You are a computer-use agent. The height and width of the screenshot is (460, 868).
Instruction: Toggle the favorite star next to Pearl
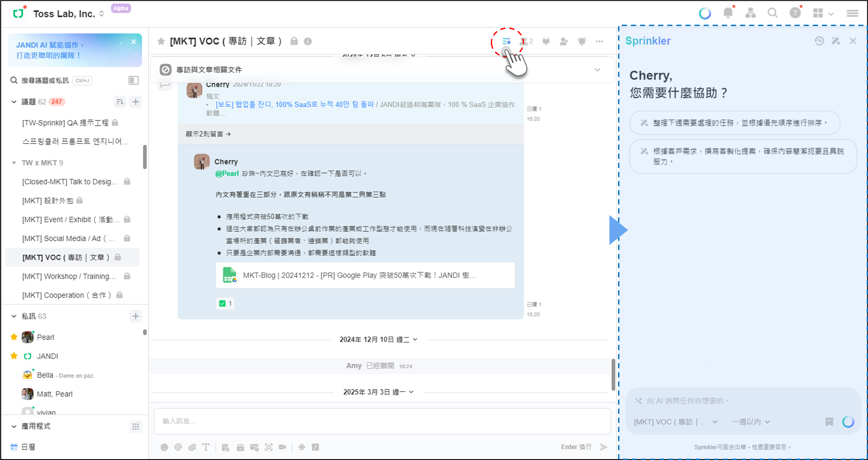click(14, 337)
